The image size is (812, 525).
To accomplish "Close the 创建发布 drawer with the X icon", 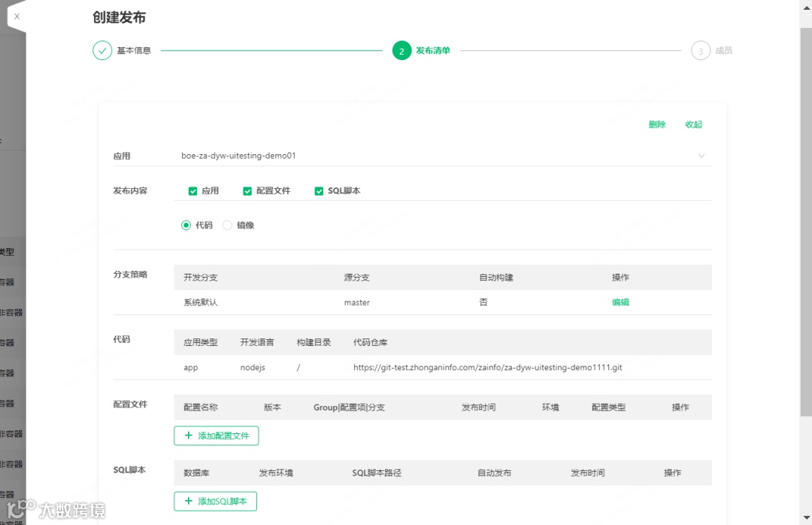I will pos(17,17).
